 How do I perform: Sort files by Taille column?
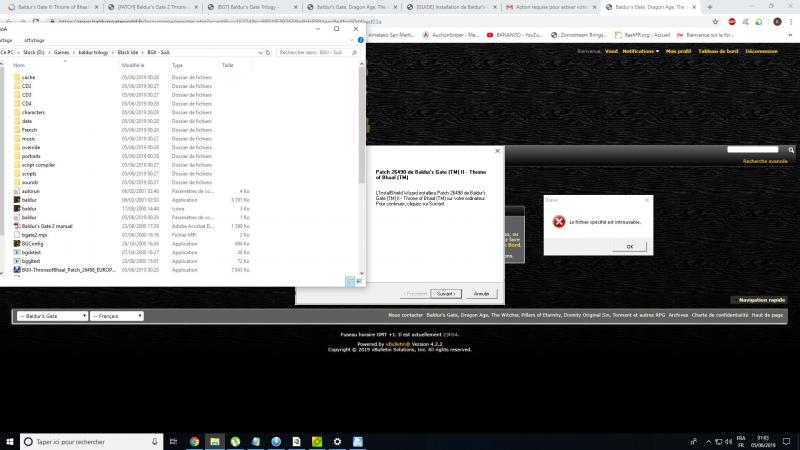[228, 65]
